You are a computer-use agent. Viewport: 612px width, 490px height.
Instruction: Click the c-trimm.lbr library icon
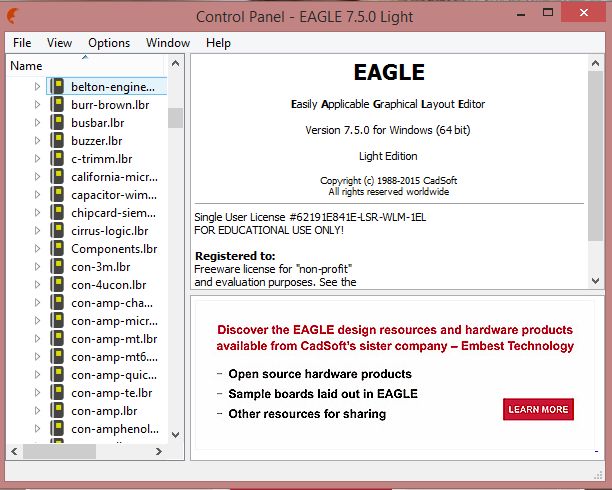click(x=57, y=159)
